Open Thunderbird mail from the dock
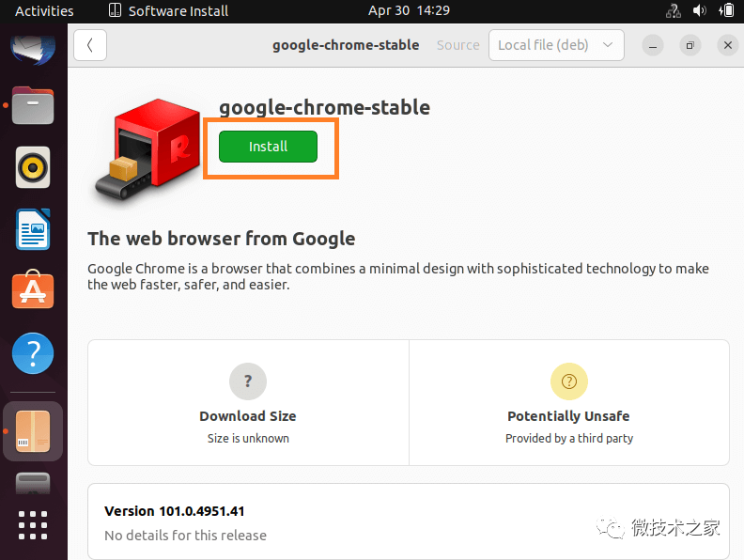The width and height of the screenshot is (744, 560). (x=33, y=48)
